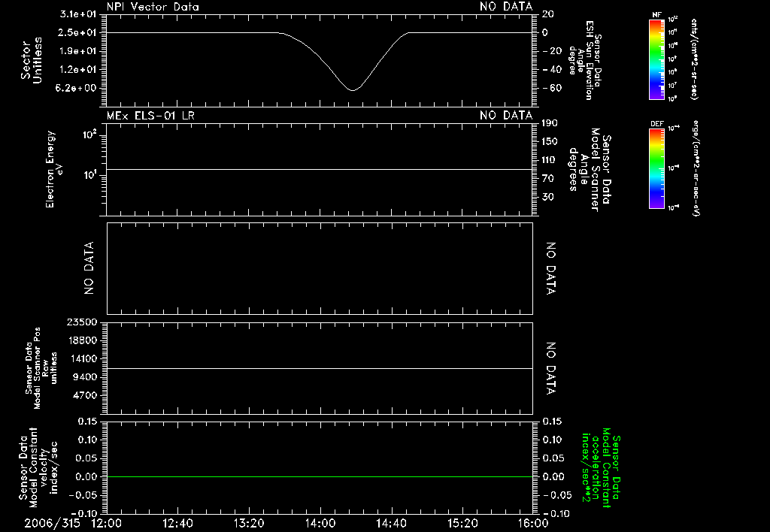Click the 14:00 time tick label
This screenshot has width=770, height=532.
(x=320, y=523)
